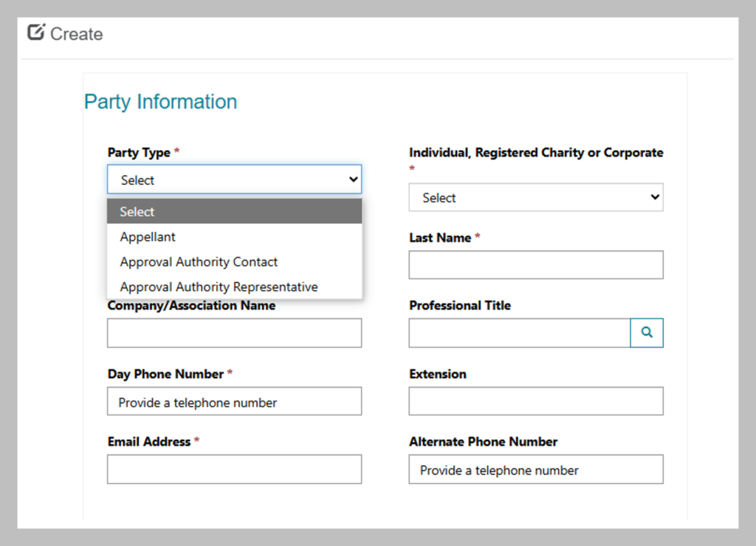Click the Company/Association Name input box
The width and height of the screenshot is (756, 546).
coord(234,333)
